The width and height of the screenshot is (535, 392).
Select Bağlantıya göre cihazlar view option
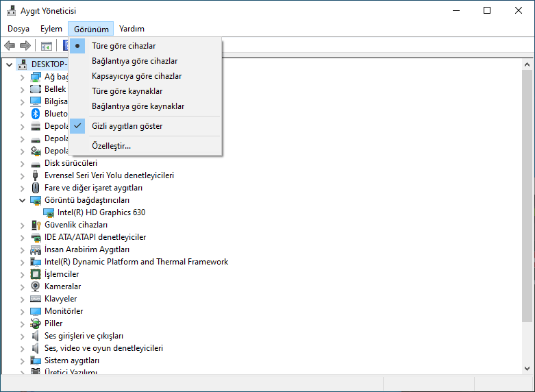click(x=145, y=61)
